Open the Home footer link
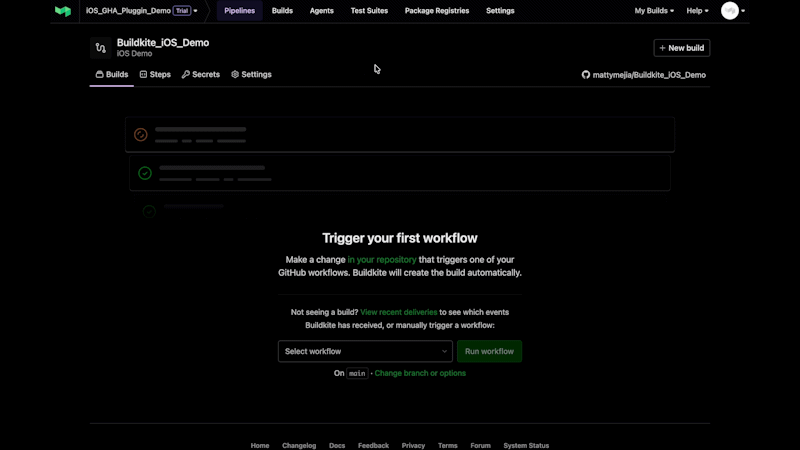800x450 pixels. [260, 445]
